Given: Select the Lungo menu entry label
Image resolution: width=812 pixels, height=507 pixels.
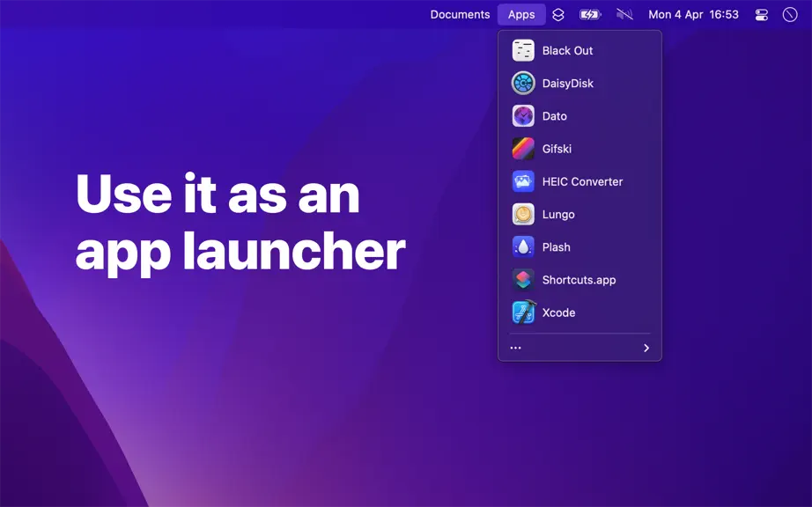Looking at the screenshot, I should click(x=558, y=214).
